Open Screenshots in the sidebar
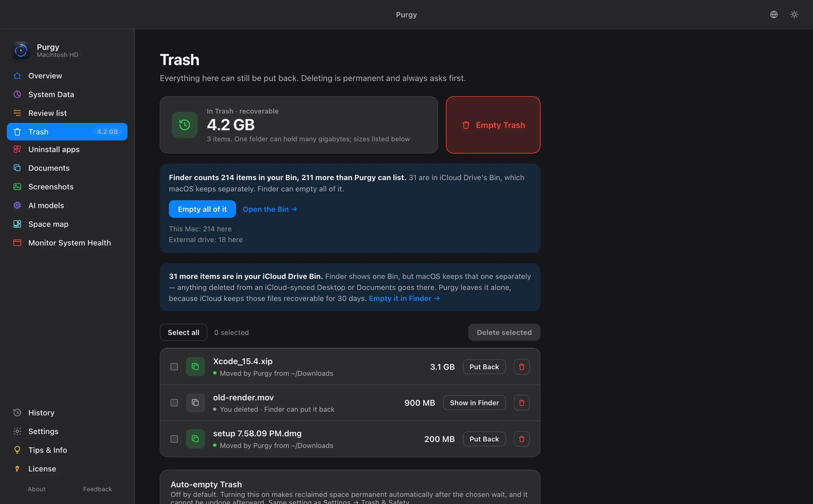Screen dimensions: 813x504 click(67, 187)
